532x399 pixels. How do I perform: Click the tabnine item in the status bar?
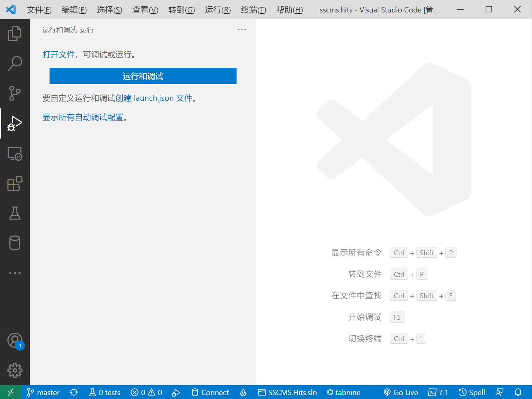(x=344, y=392)
